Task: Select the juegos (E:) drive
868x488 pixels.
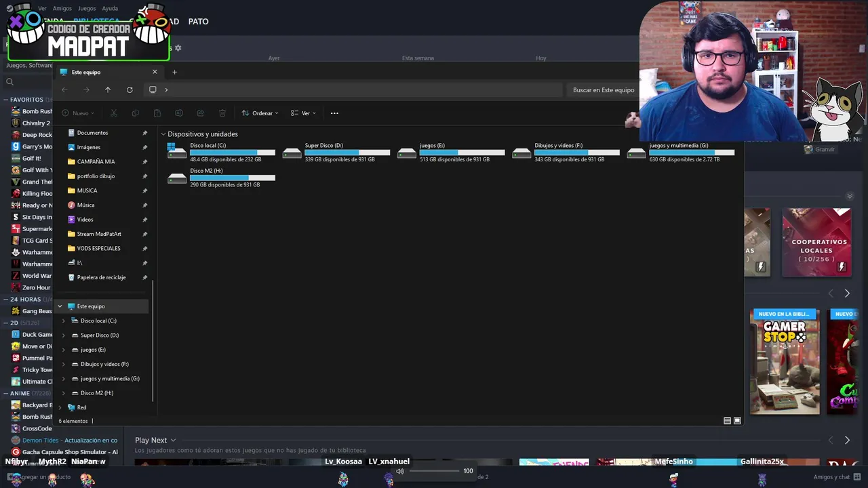Action: [451, 152]
